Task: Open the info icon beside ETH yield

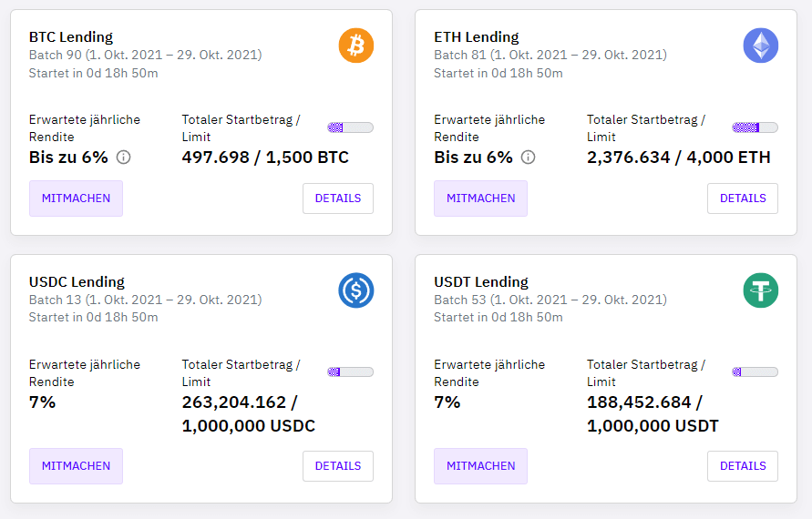Action: 528,157
